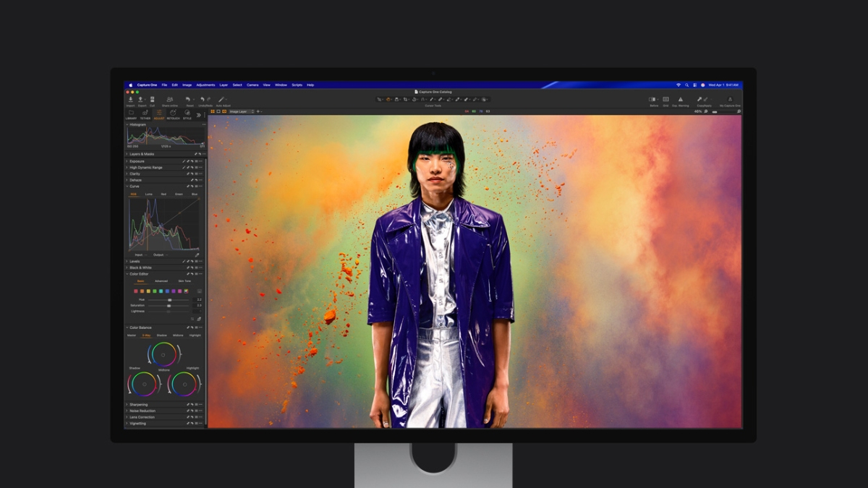Screen dimensions: 868x488
Task: Select the green swatch in Color Editor
Action: point(155,291)
